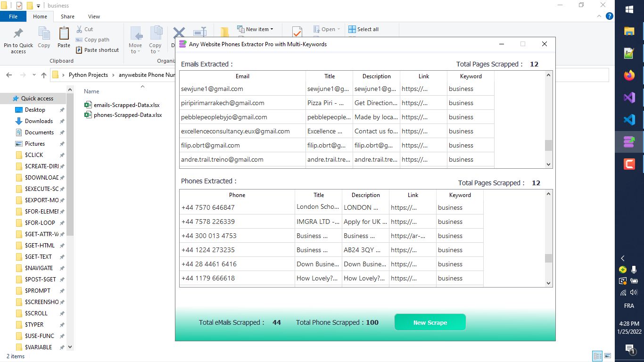The height and width of the screenshot is (362, 644).
Task: Select the phones-Scrapped-Data.xlsx file
Action: [x=123, y=115]
